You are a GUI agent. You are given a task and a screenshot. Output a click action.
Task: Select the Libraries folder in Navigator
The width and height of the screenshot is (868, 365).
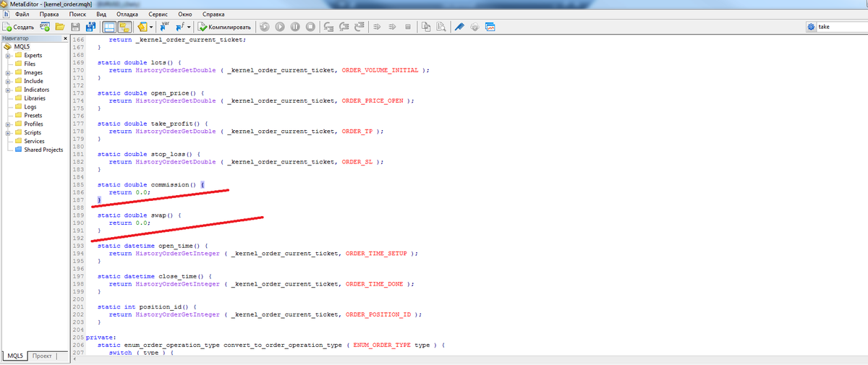click(34, 98)
